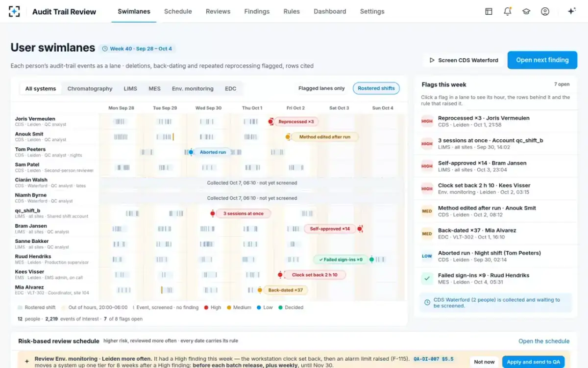Select qc_shift_b shared account lane
Image resolution: width=588 pixels, height=368 pixels.
click(27, 210)
